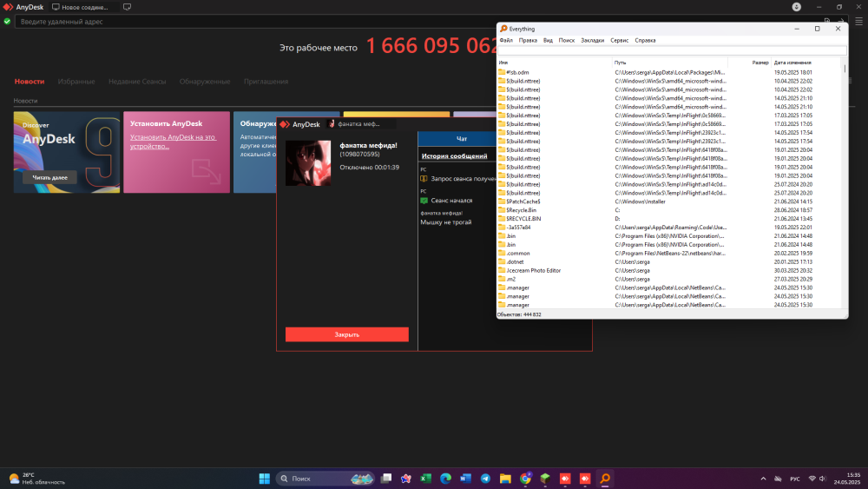Click the Everything search taskbar icon
The width and height of the screenshot is (868, 489).
click(605, 479)
